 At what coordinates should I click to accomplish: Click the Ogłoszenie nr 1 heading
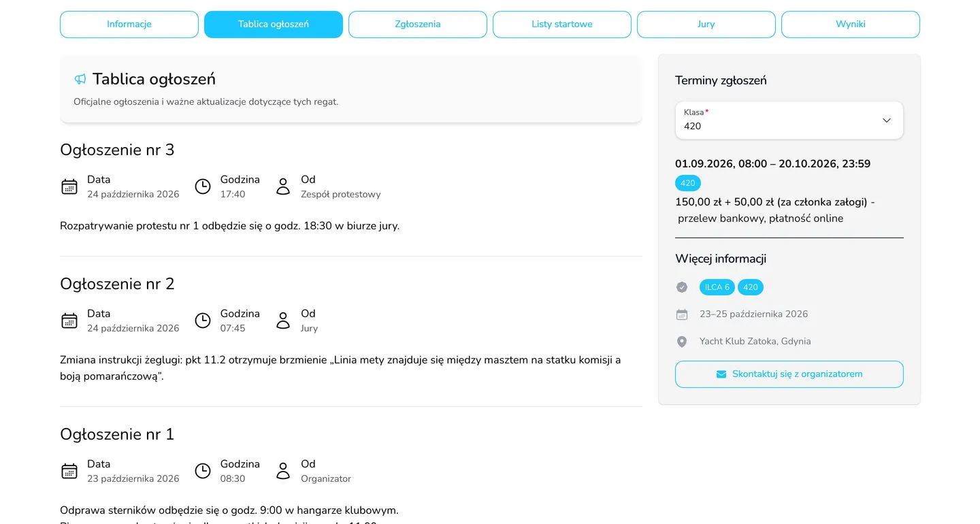pos(117,434)
